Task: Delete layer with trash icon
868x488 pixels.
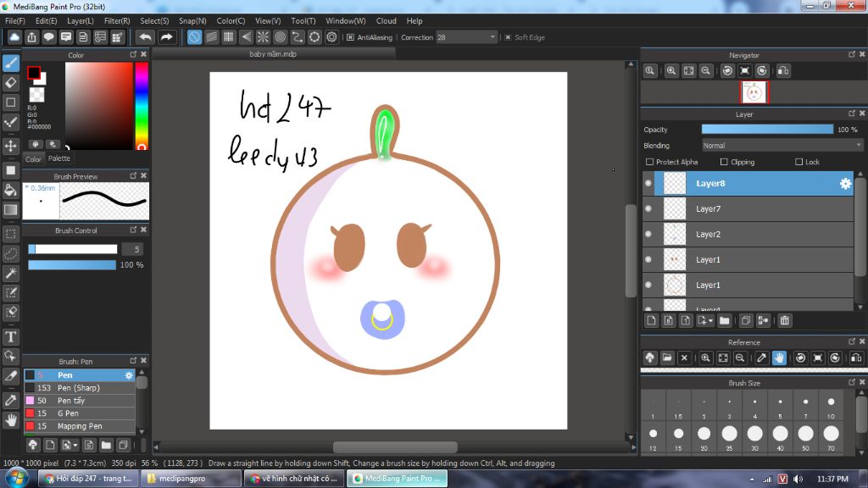Action: tap(784, 320)
